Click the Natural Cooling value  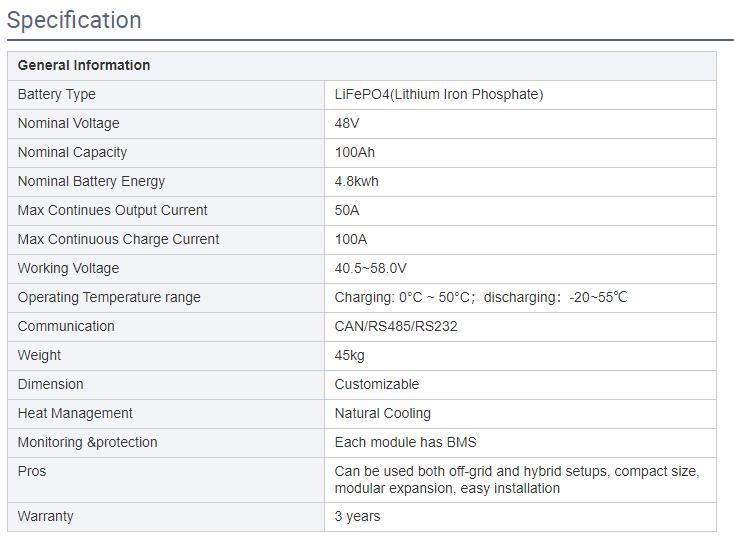383,413
